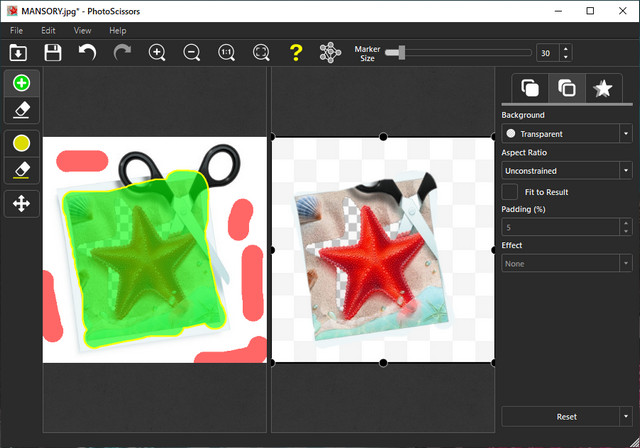This screenshot has height=448, width=640.
Task: Click the open image icon in toolbar
Action: (17, 52)
